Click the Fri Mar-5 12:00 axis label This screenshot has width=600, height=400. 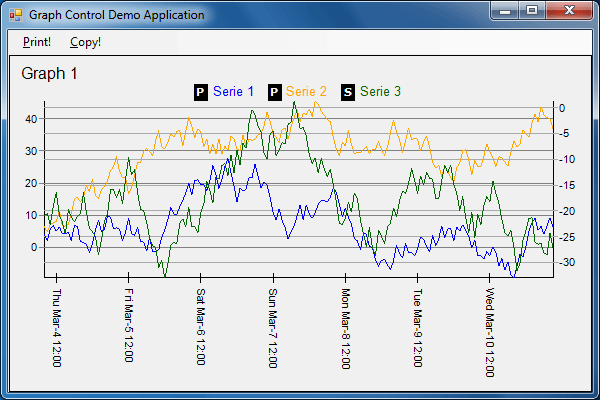129,325
